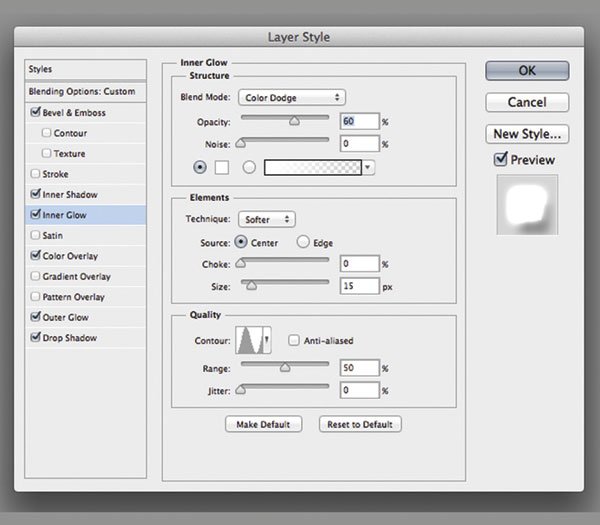Image resolution: width=600 pixels, height=525 pixels.
Task: Click the Opacity slider handle
Action: click(x=294, y=122)
